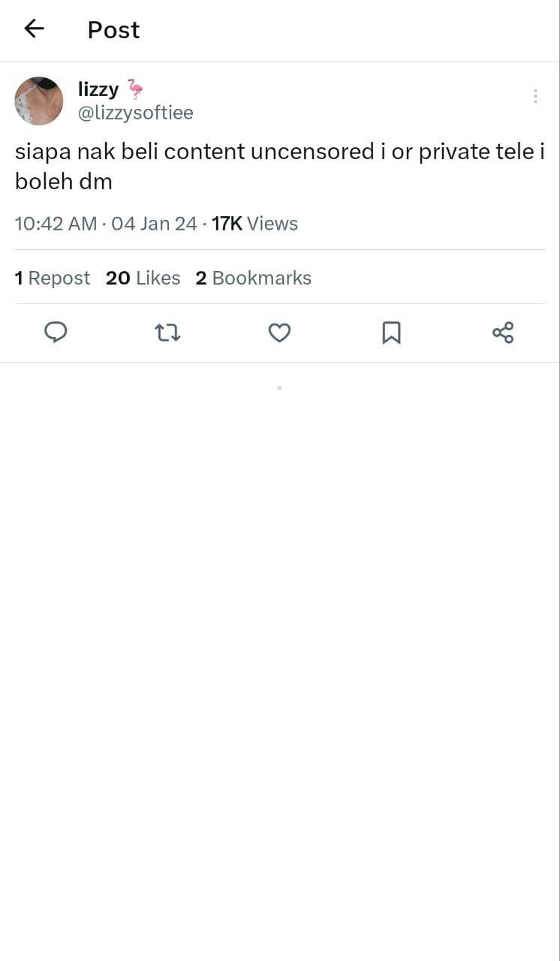Click the 10:42 AM timestamp

point(56,224)
